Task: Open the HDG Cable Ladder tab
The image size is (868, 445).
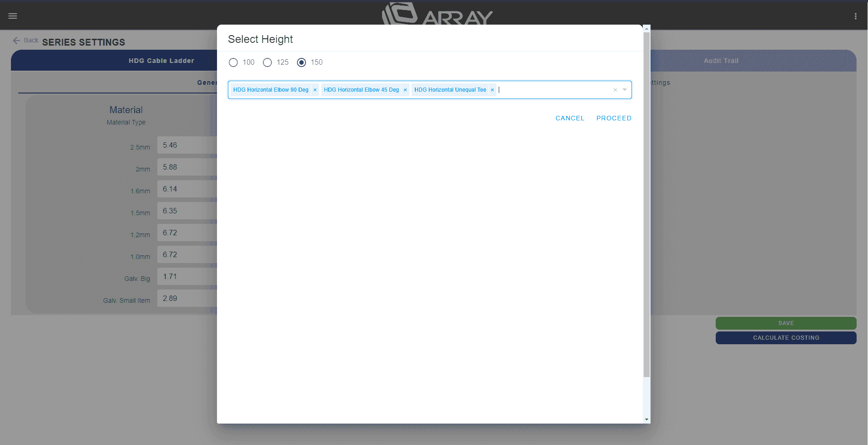Action: (x=162, y=60)
